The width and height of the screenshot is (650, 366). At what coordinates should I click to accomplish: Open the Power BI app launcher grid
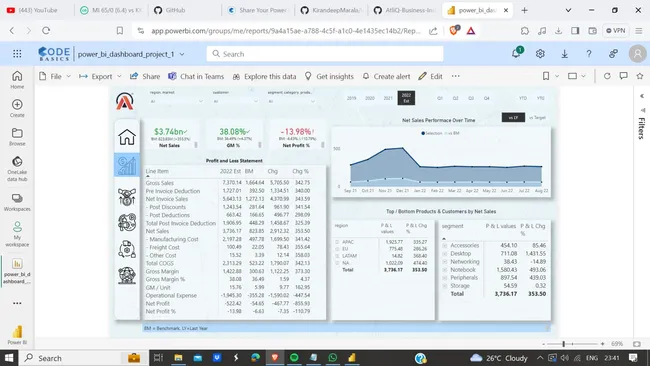(x=17, y=53)
